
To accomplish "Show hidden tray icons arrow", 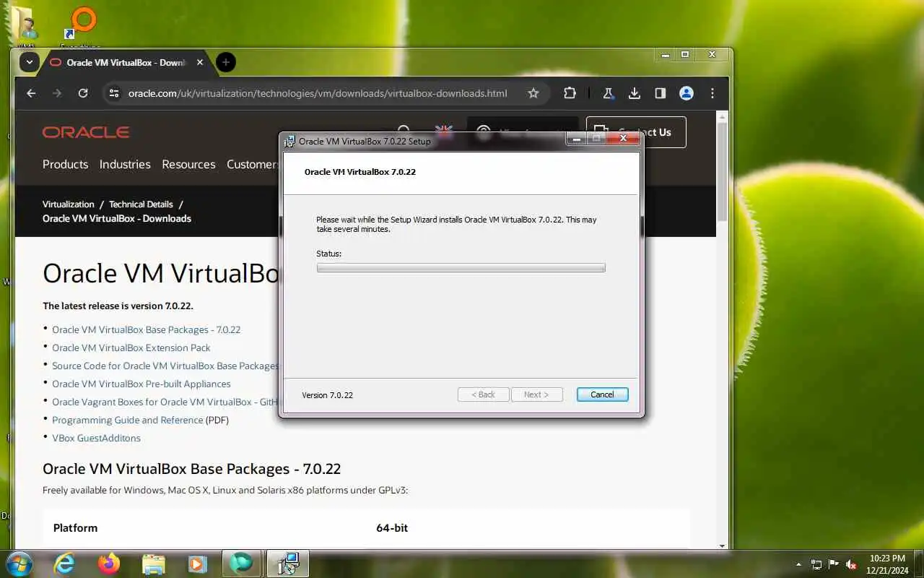I will coord(798,564).
